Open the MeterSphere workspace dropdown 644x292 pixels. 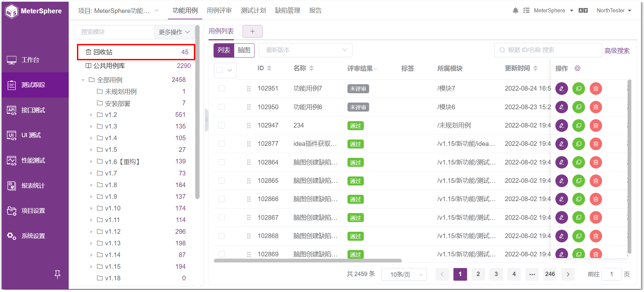point(553,10)
